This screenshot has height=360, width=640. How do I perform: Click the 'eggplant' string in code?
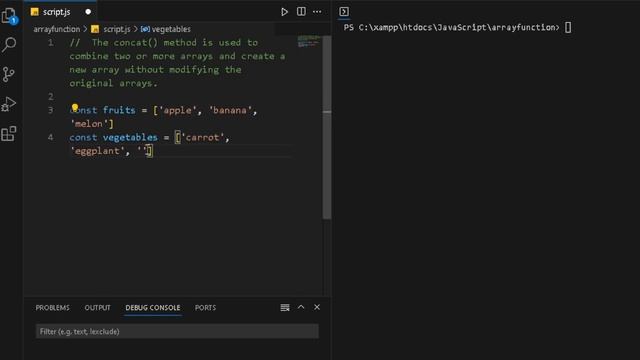(98, 151)
